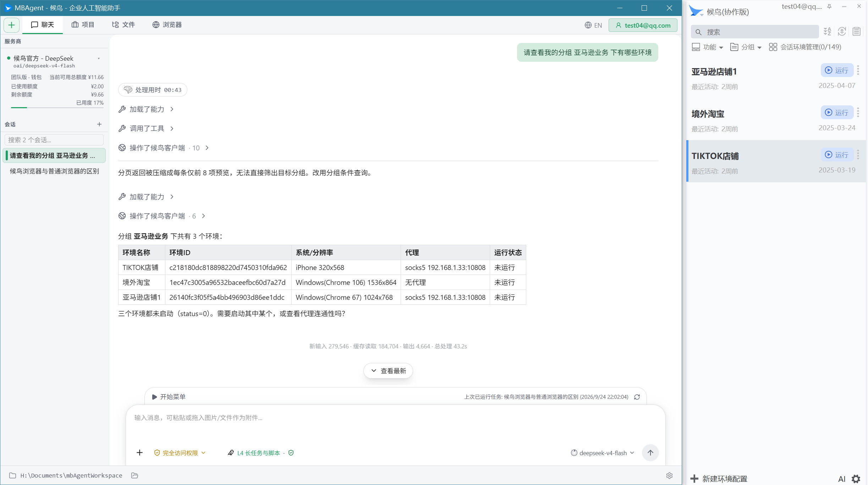This screenshot has height=485, width=868.
Task: Add a new conversation with the 会话 plus icon
Action: 99,124
